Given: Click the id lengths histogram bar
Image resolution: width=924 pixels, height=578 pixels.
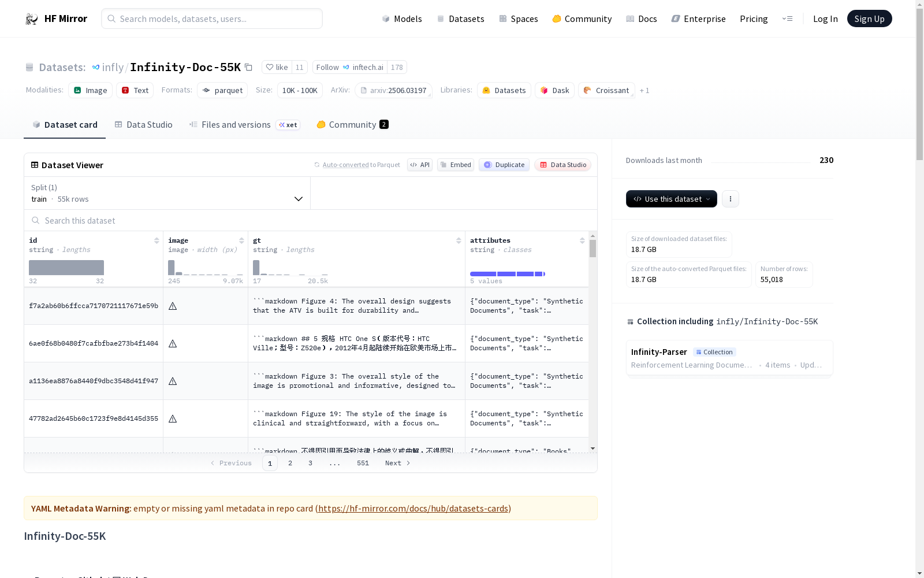Looking at the screenshot, I should [66, 268].
